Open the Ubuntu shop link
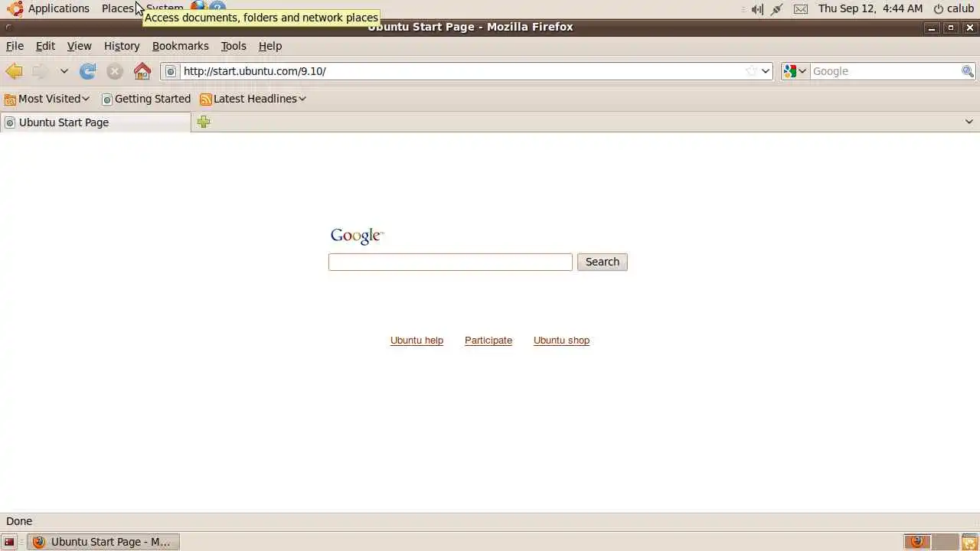This screenshot has height=551, width=980. pos(561,341)
